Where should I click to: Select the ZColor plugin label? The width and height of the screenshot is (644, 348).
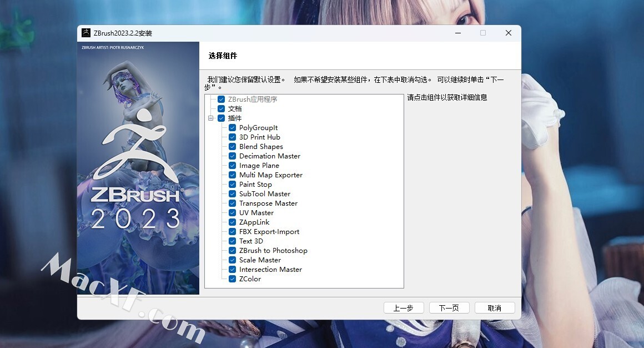[x=250, y=279]
